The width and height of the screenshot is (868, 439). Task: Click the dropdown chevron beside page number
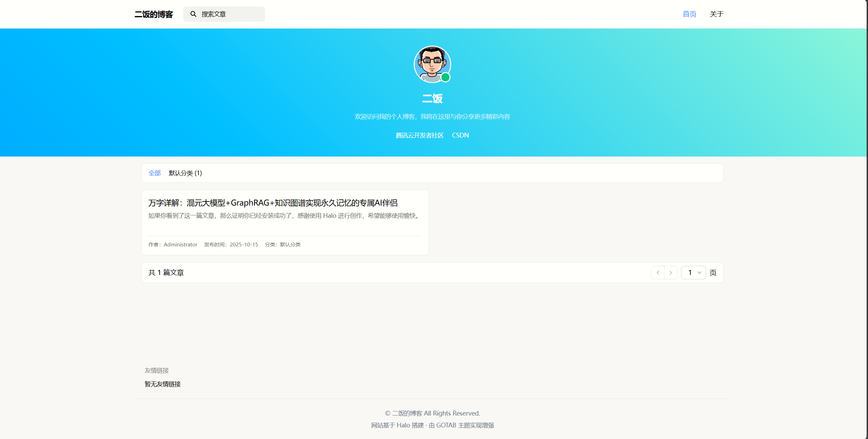[699, 272]
